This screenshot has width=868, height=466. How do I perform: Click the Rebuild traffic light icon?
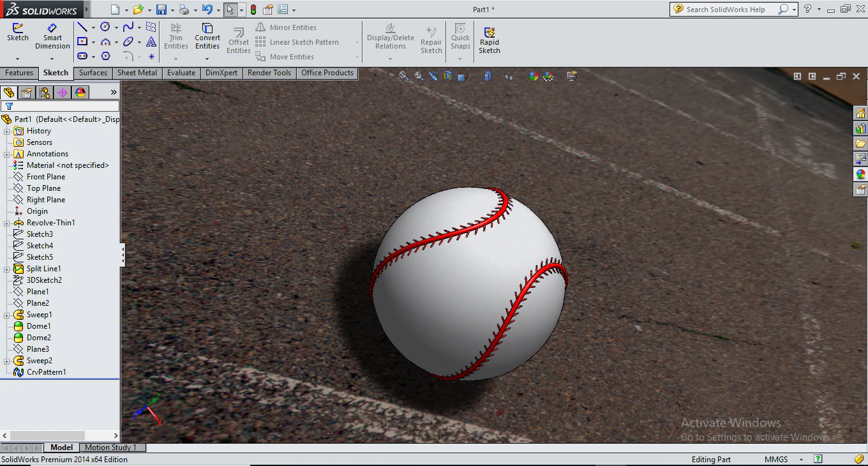(x=253, y=10)
